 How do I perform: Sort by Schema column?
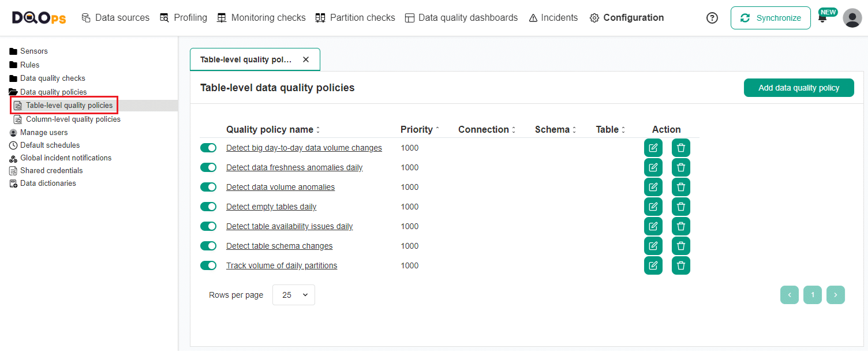[556, 130]
